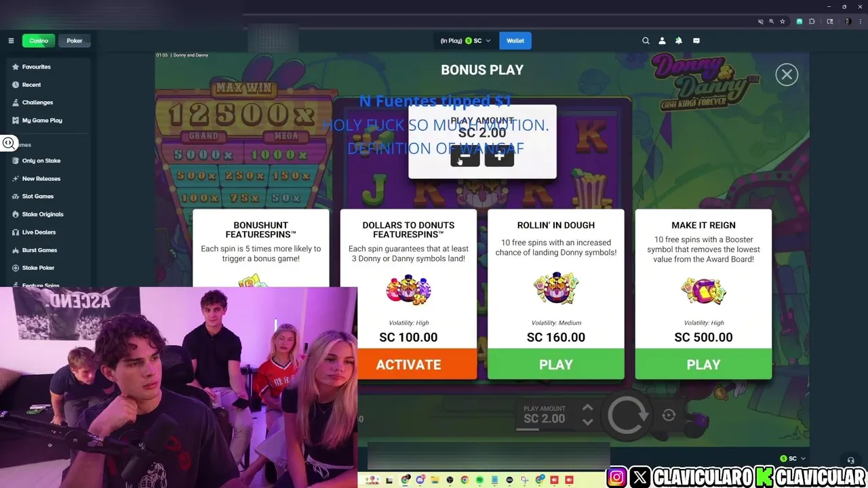This screenshot has width=868, height=488.
Task: Switch to the Casino tab
Action: 39,41
